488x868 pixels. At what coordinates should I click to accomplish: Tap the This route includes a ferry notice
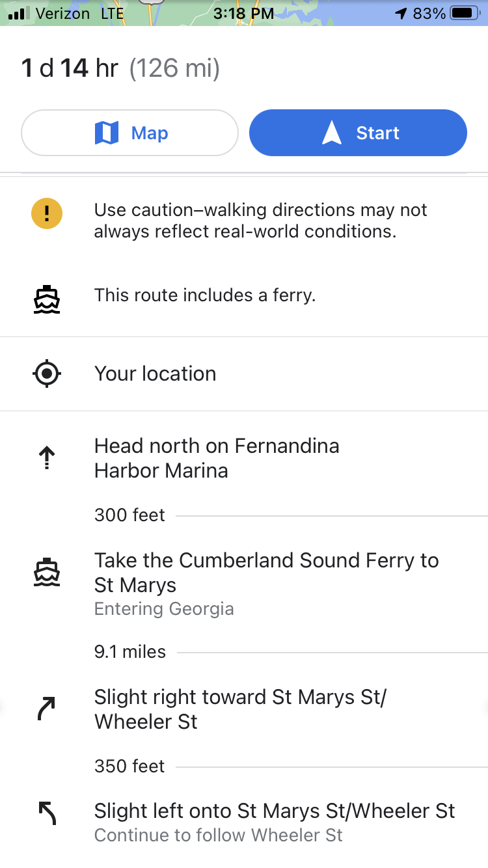205,295
